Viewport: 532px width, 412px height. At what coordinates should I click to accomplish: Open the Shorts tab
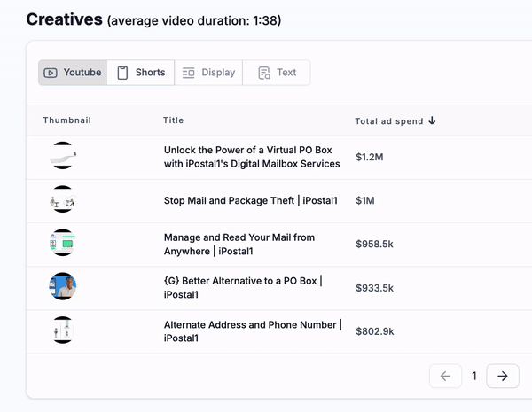140,73
